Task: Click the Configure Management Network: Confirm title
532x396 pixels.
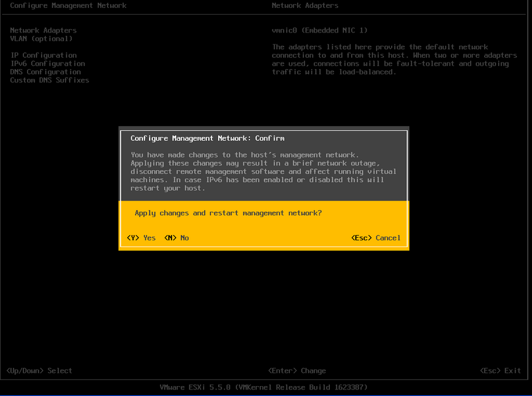Action: pyautogui.click(x=207, y=138)
